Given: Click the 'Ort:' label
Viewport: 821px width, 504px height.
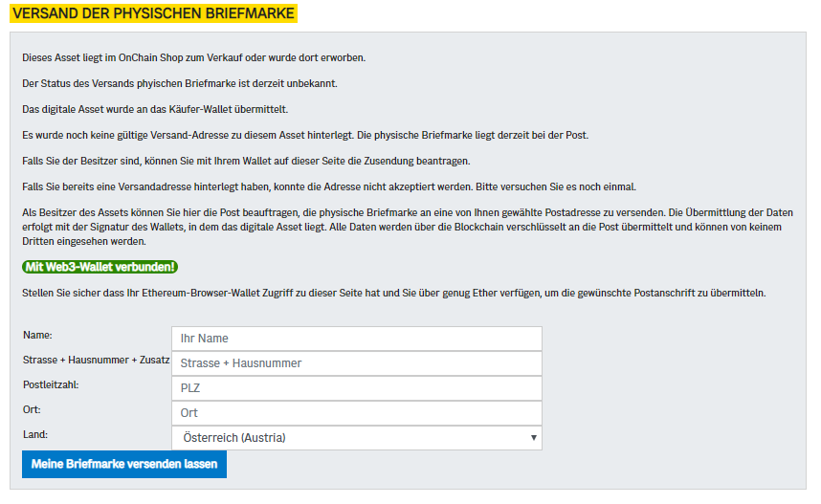Looking at the screenshot, I should pyautogui.click(x=32, y=409).
